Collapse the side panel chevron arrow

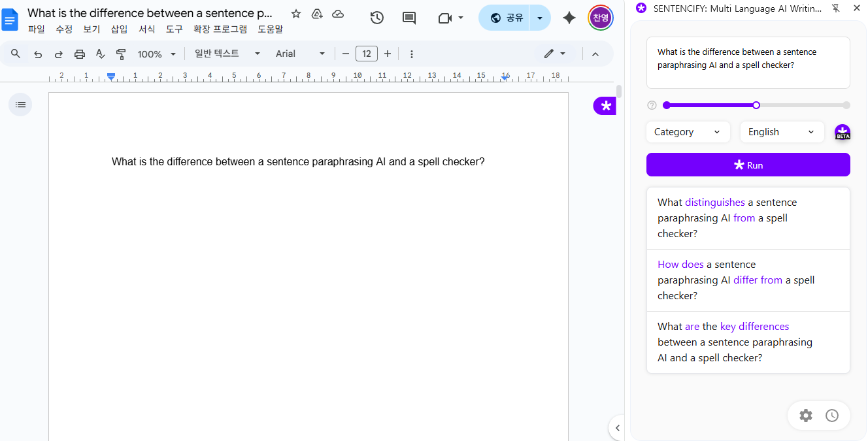617,428
